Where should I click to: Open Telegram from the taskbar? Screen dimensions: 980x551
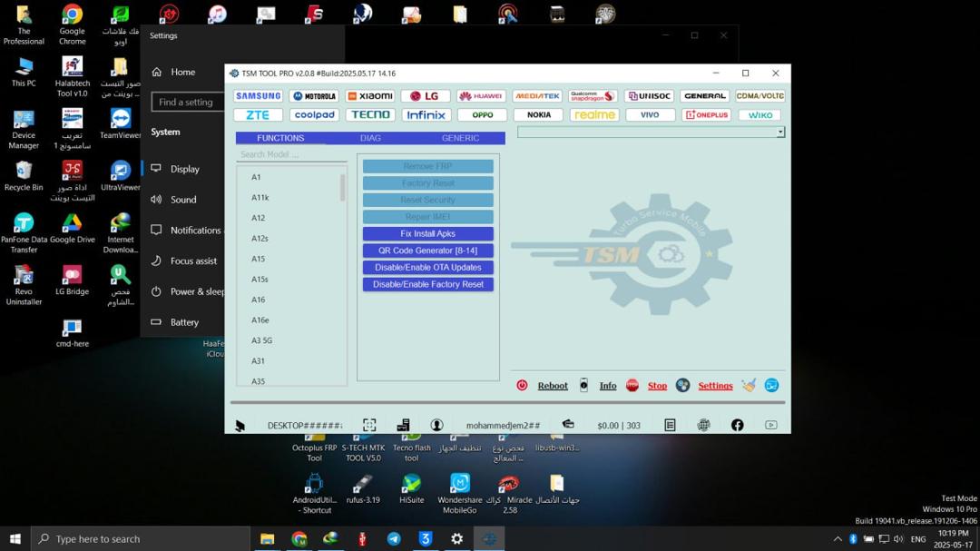394,538
